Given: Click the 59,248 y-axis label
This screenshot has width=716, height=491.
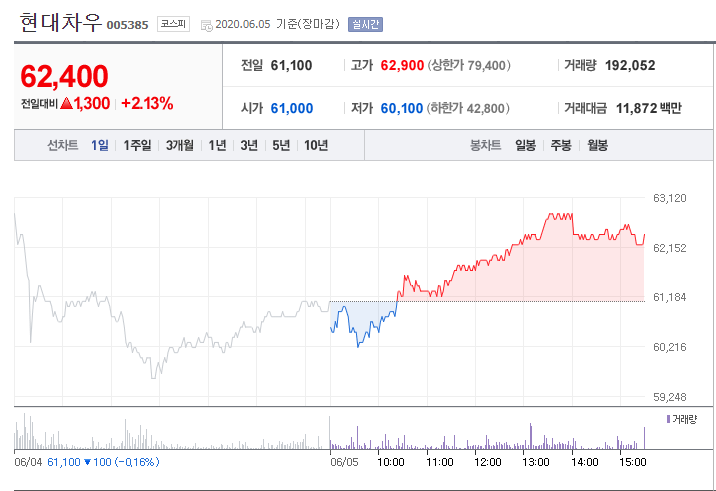Looking at the screenshot, I should tap(669, 397).
